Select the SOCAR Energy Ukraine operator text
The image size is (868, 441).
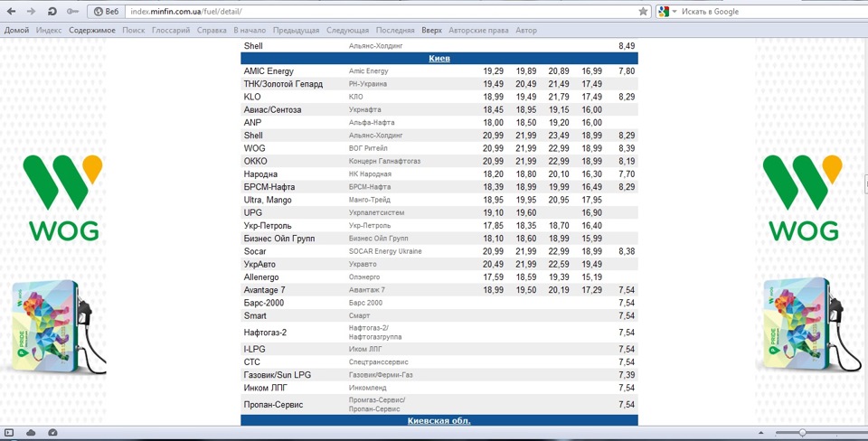click(x=385, y=251)
